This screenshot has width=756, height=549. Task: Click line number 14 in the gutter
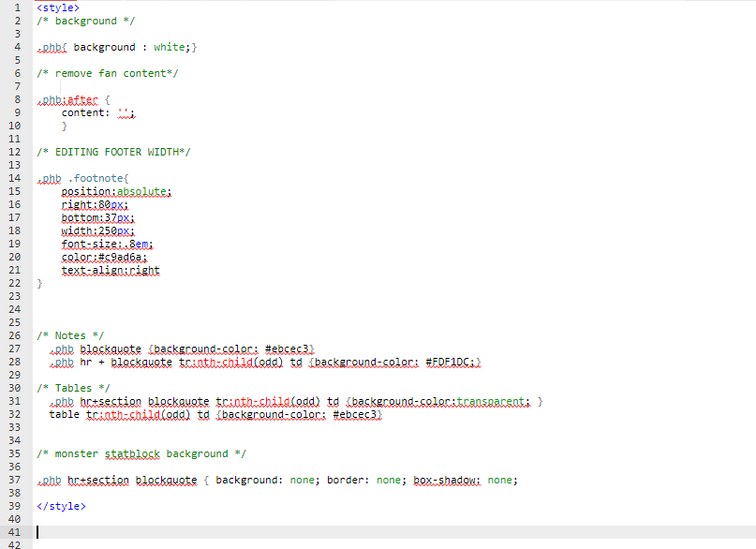(13, 178)
